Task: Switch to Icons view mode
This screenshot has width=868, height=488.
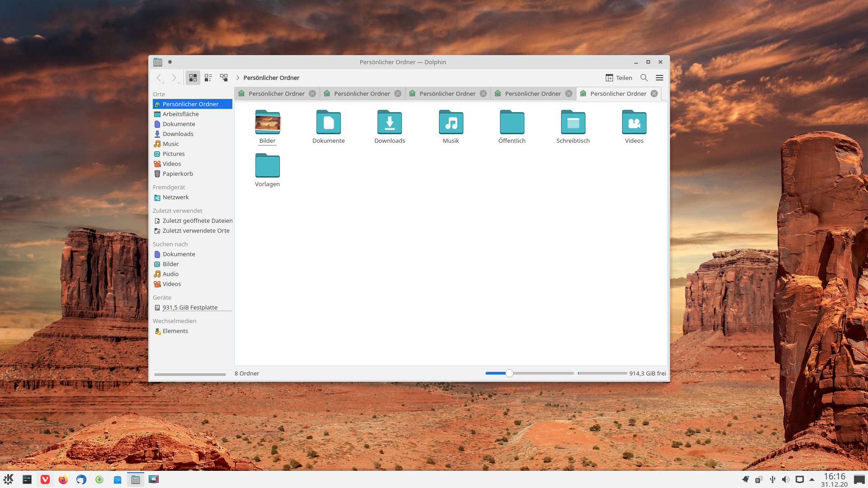Action: (193, 78)
